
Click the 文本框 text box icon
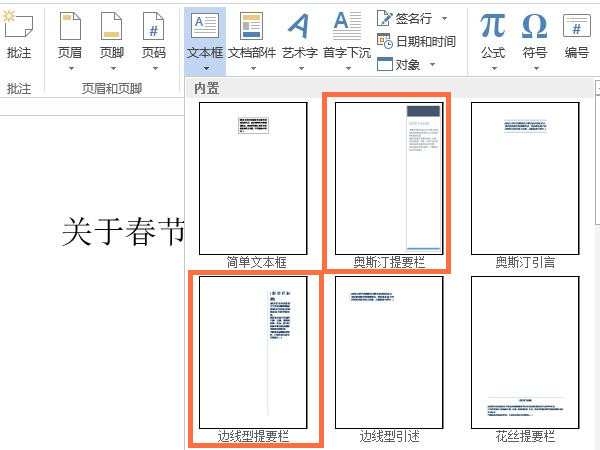(205, 26)
